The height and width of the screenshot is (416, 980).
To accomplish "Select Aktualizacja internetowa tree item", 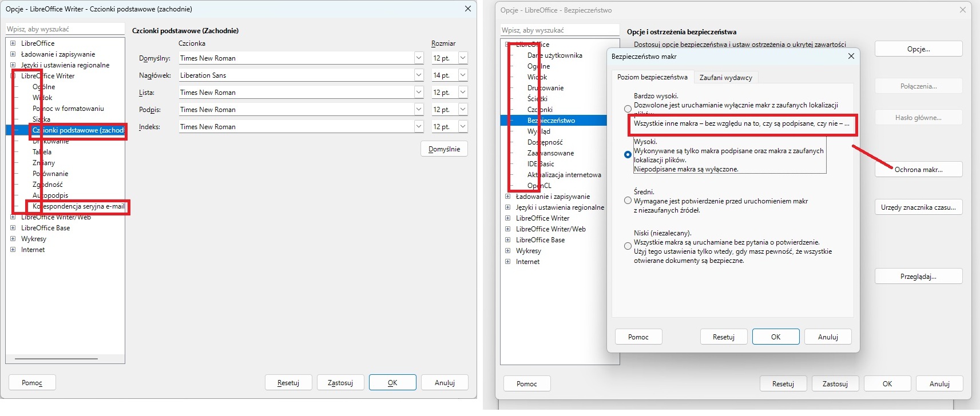I will pyautogui.click(x=564, y=175).
